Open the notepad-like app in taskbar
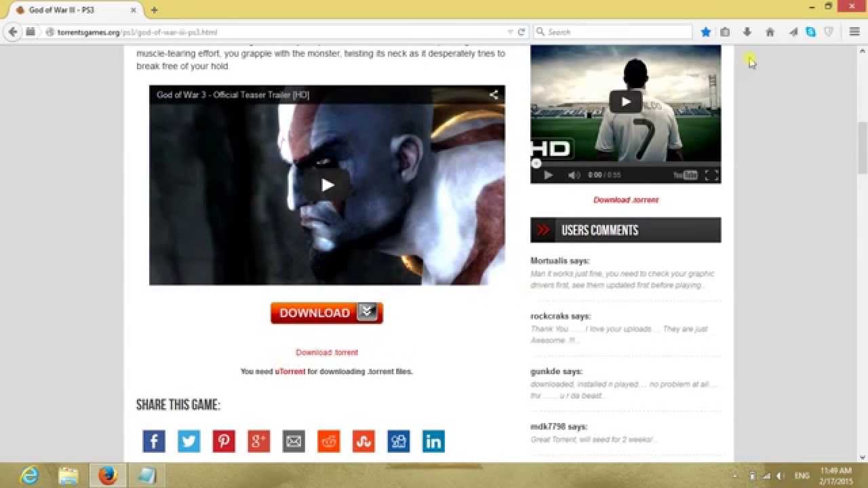Screen dimensions: 868x488 pyautogui.click(x=146, y=476)
